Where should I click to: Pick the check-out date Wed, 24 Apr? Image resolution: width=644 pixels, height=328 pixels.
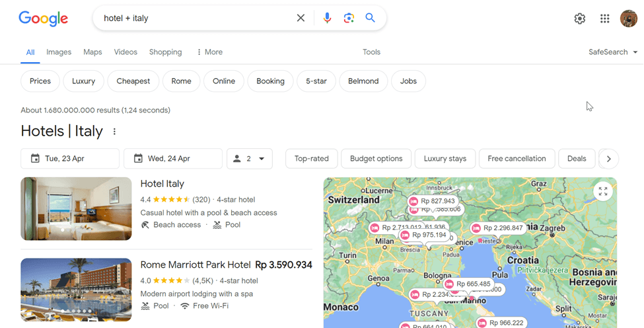(173, 159)
